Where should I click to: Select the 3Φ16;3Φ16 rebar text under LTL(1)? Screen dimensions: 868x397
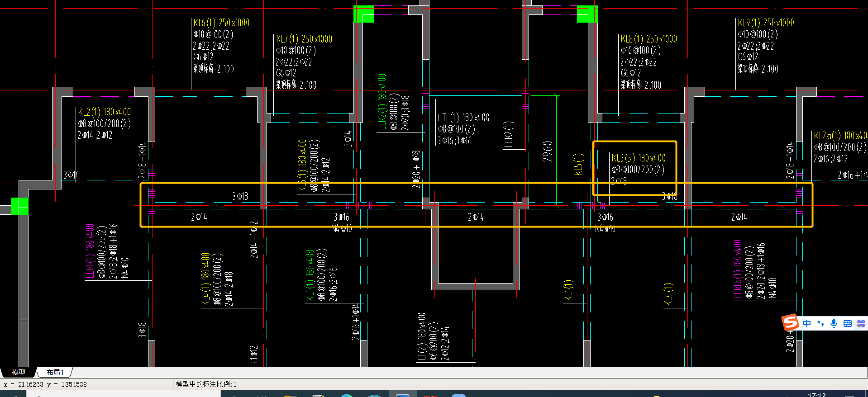point(454,141)
